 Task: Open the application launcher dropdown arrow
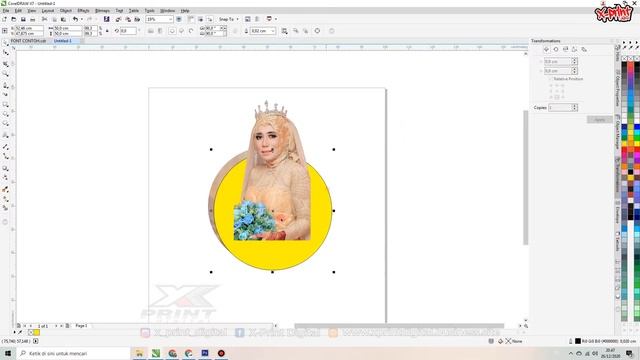(276, 19)
